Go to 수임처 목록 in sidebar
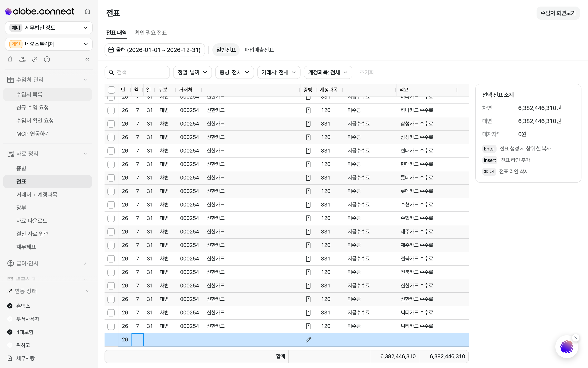Image resolution: width=588 pixels, height=368 pixels. [47, 94]
